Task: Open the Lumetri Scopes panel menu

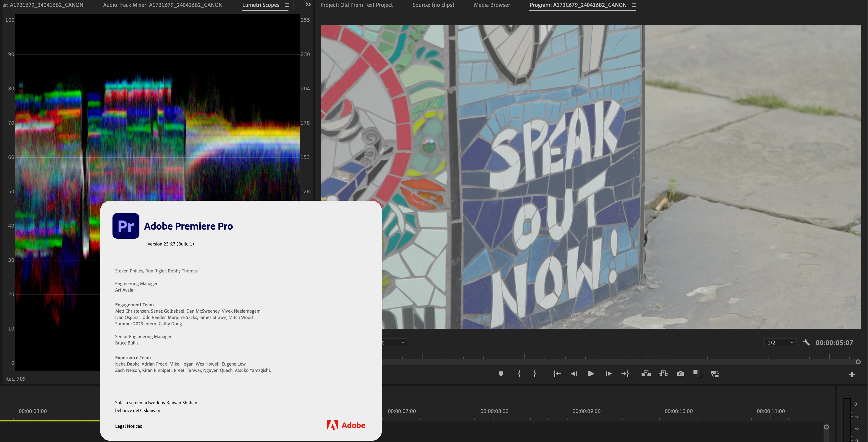Action: 287,5
